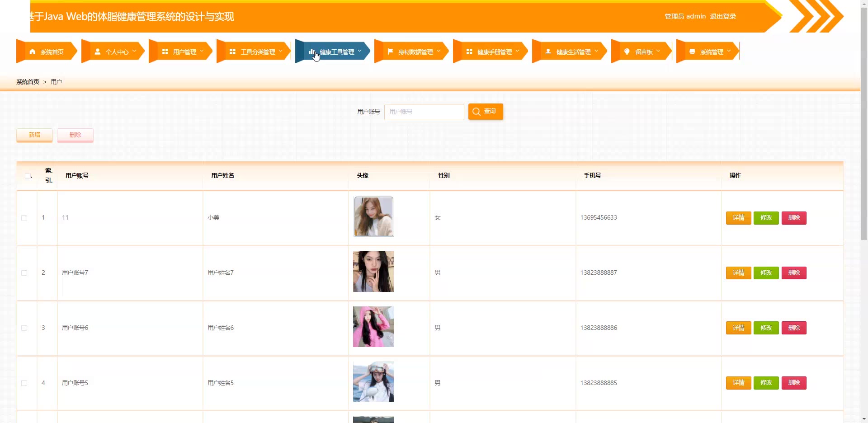This screenshot has height=423, width=868.
Task: Open the 系统首页 menu label
Action: point(52,52)
